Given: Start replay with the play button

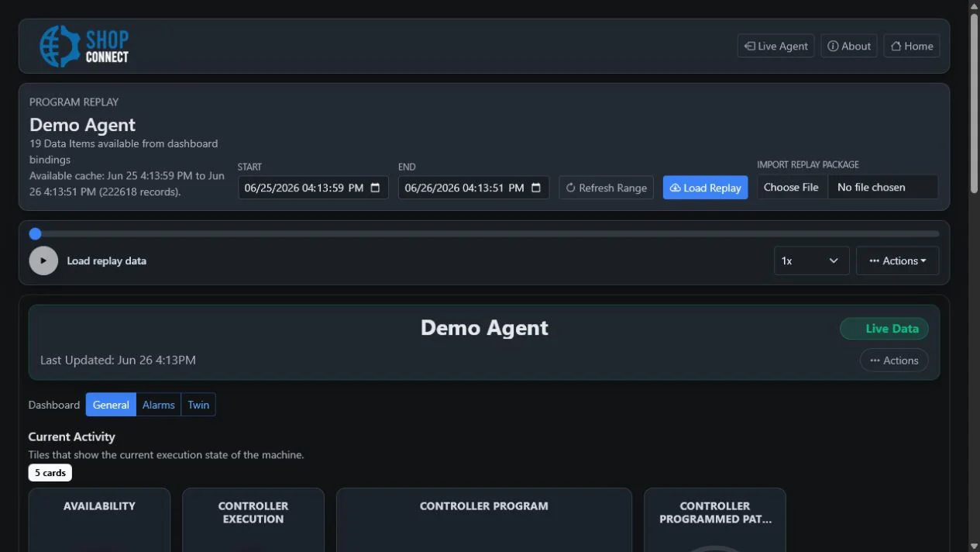Looking at the screenshot, I should tap(43, 260).
